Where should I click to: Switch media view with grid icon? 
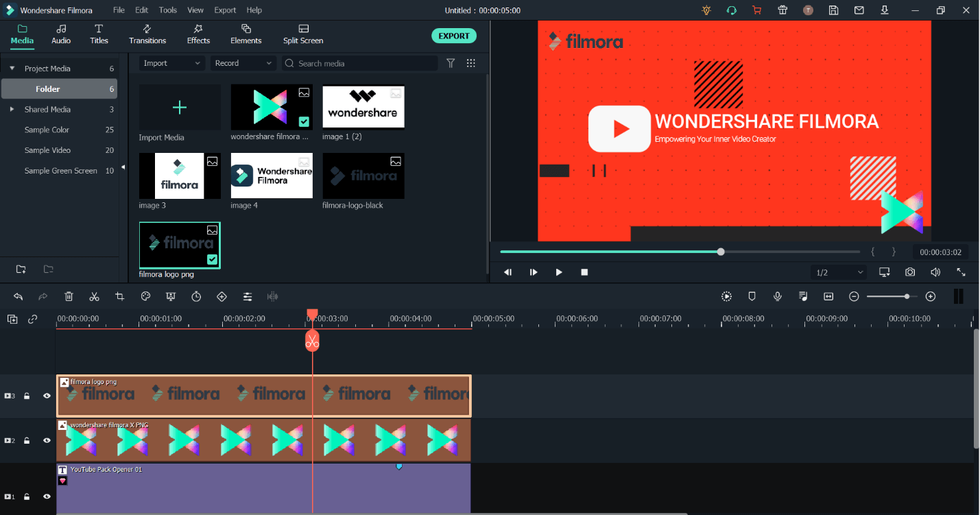point(471,63)
